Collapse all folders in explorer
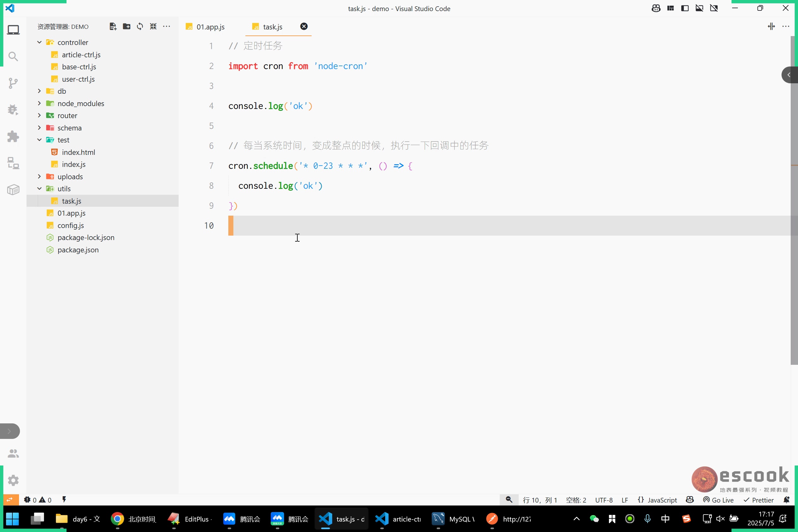798x532 pixels. (153, 27)
